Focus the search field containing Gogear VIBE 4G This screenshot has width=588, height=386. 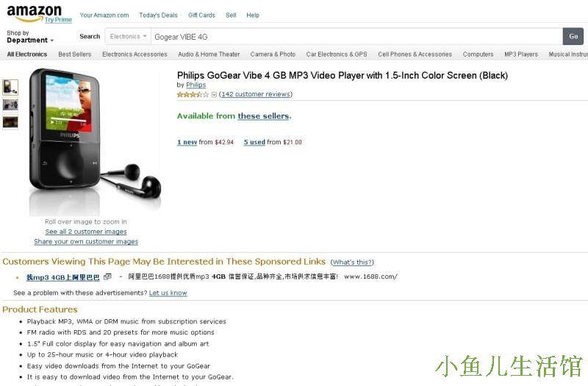(356, 36)
